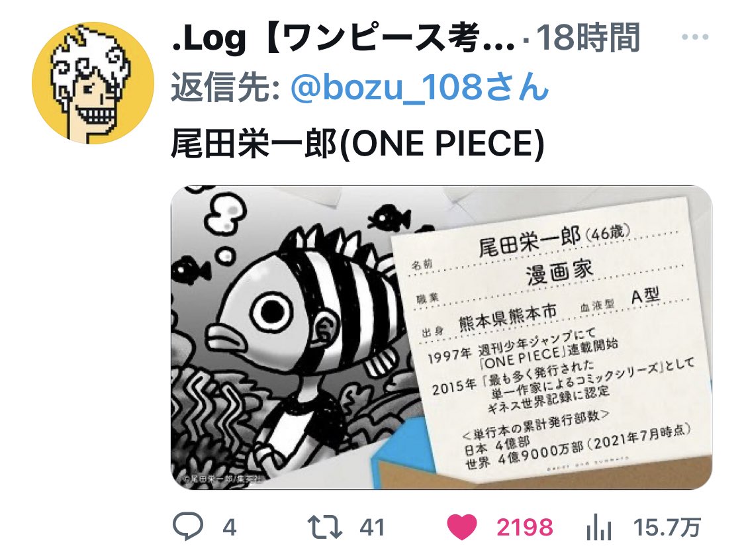The height and width of the screenshot is (560, 744).
Task: Expand the attached manga image
Action: pos(442,337)
